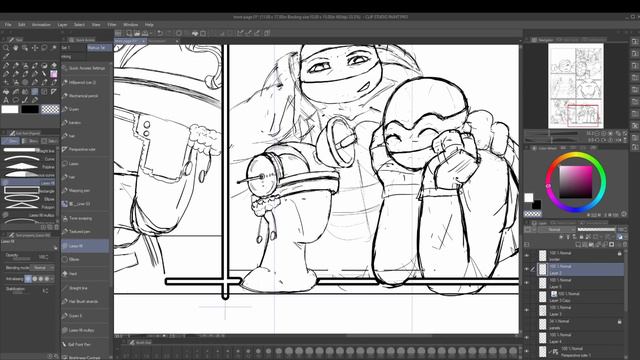Choose Straight line in Quick Access list
This screenshot has height=360, width=640.
pyautogui.click(x=85, y=288)
